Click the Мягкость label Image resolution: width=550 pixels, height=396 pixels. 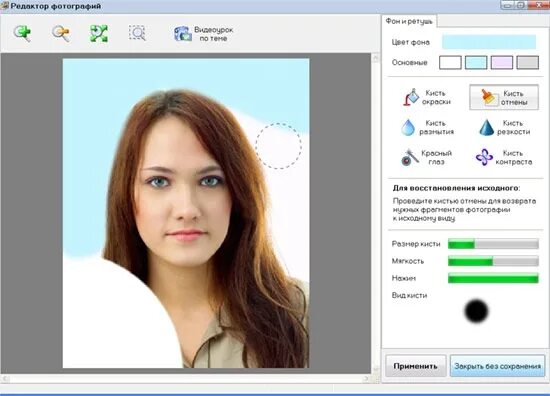tap(408, 261)
